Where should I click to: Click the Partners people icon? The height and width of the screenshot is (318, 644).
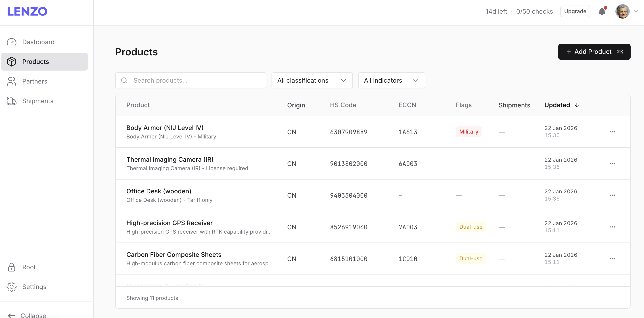pos(12,81)
